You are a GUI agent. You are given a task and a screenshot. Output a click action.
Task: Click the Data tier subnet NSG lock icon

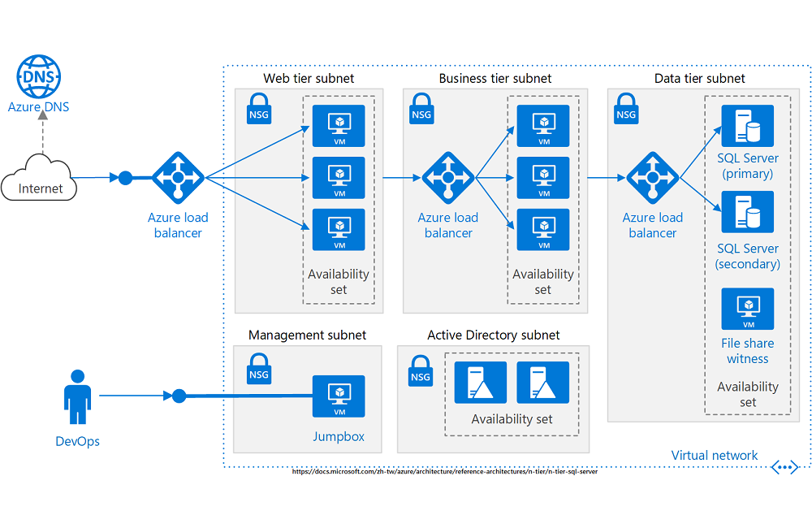[626, 108]
